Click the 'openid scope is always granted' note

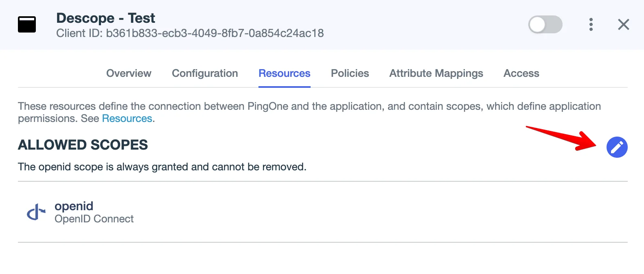point(162,167)
